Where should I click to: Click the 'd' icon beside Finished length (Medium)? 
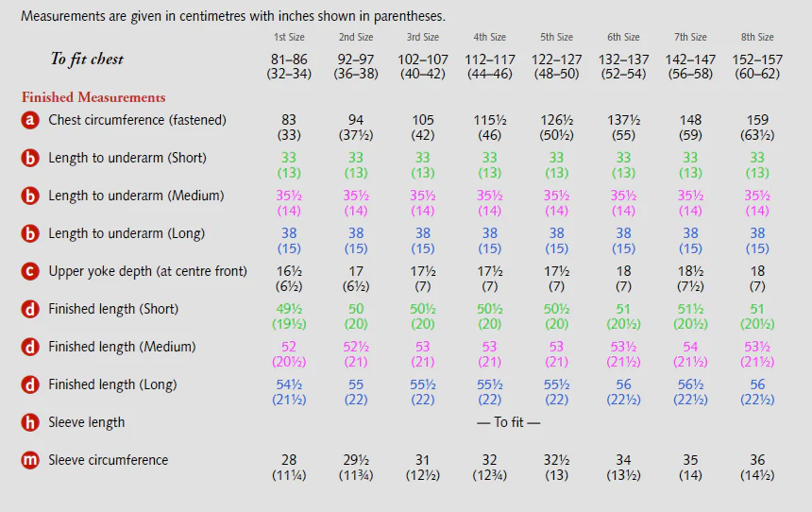point(30,347)
